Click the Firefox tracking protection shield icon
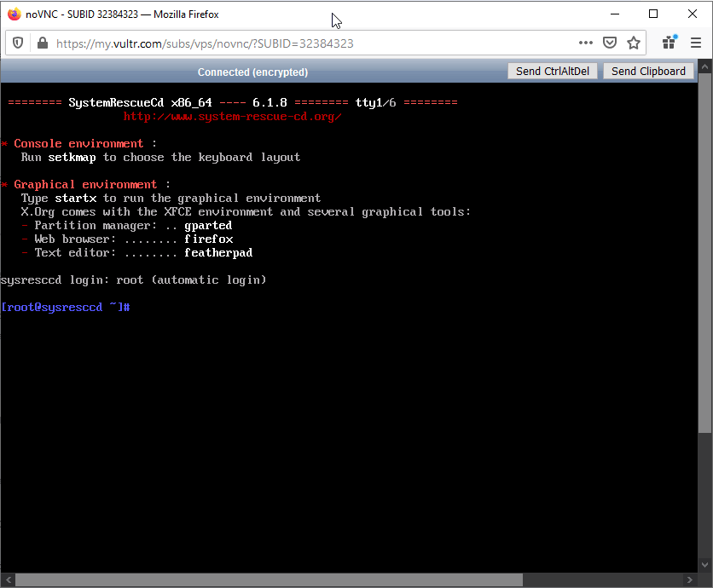Image resolution: width=713 pixels, height=588 pixels. [18, 43]
